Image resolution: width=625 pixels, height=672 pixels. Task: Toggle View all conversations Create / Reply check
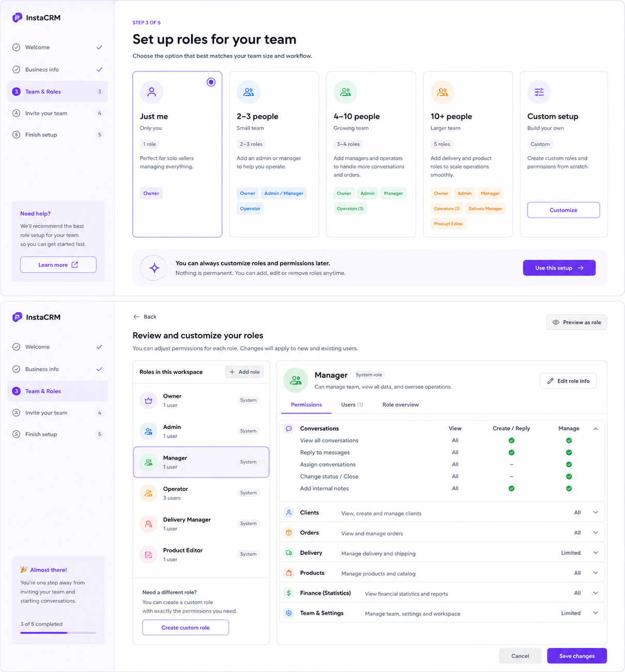coord(511,440)
